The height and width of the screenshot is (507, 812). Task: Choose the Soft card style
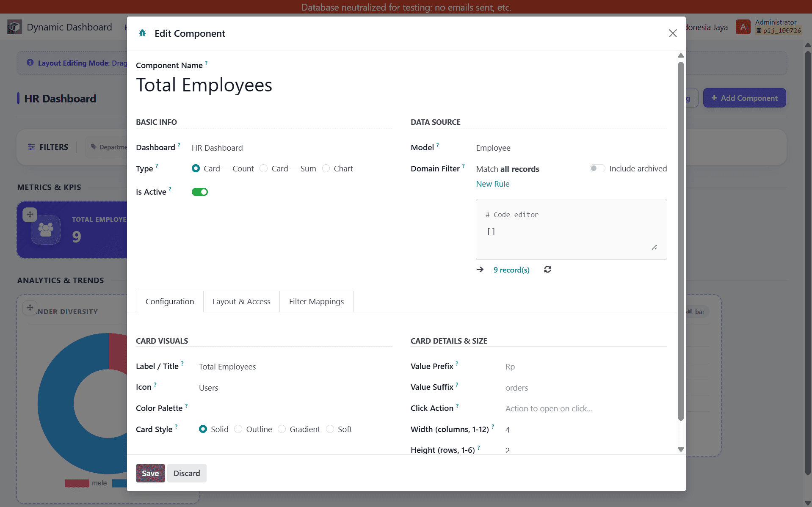click(x=330, y=429)
